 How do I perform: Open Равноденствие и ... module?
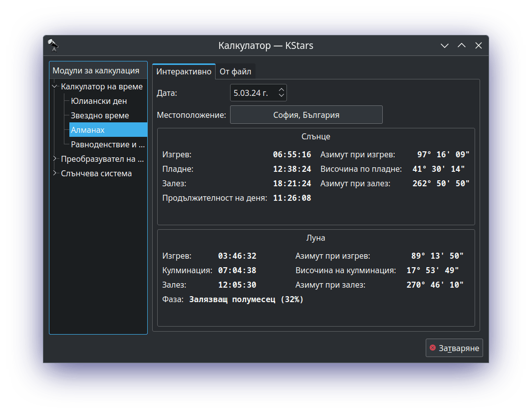[108, 145]
